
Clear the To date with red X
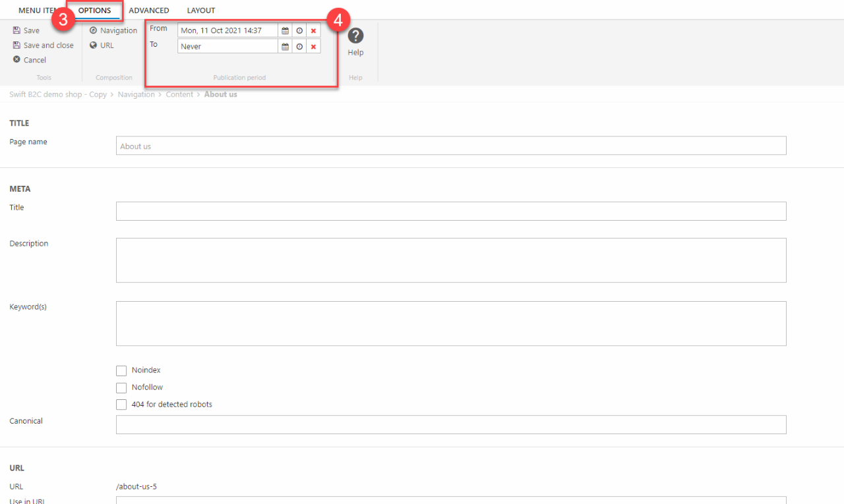[x=313, y=47]
